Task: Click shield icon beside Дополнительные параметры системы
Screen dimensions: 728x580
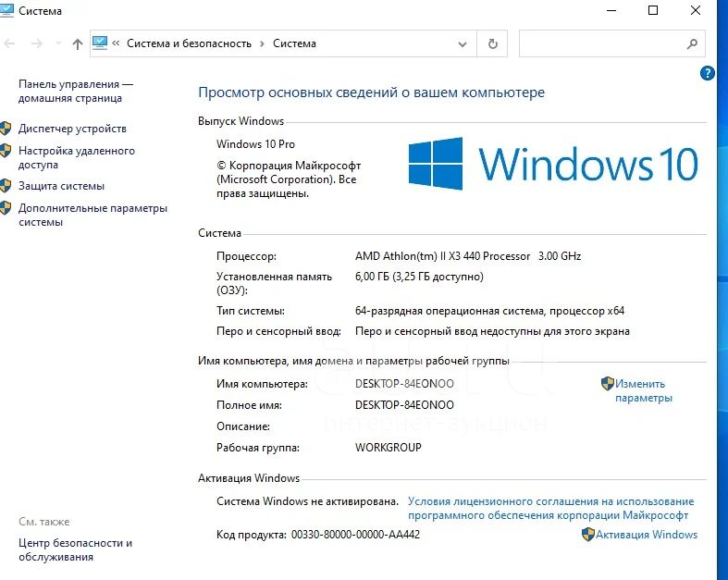Action: click(x=6, y=207)
